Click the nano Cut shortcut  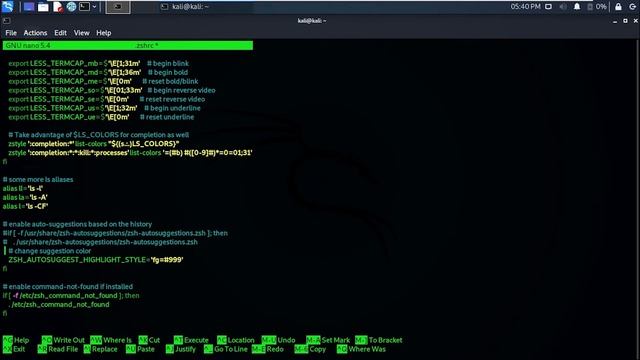[x=149, y=340]
